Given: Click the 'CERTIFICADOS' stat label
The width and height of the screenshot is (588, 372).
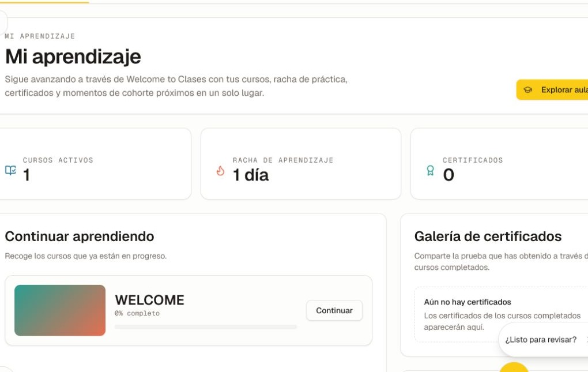Looking at the screenshot, I should 473,160.
